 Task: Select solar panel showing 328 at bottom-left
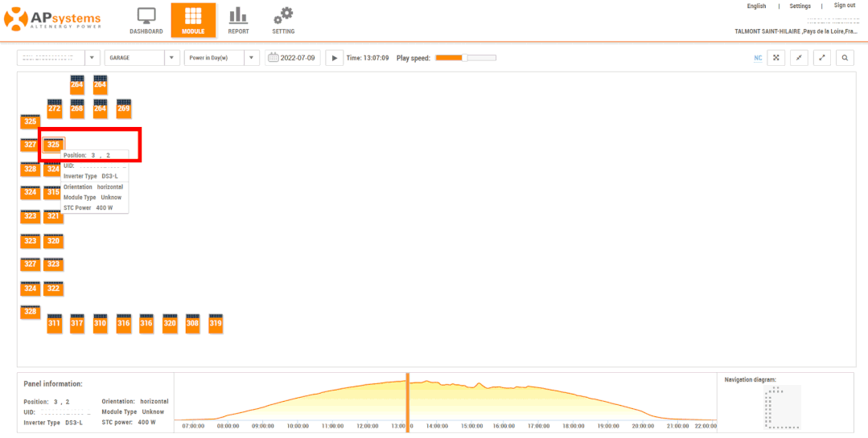coord(31,311)
